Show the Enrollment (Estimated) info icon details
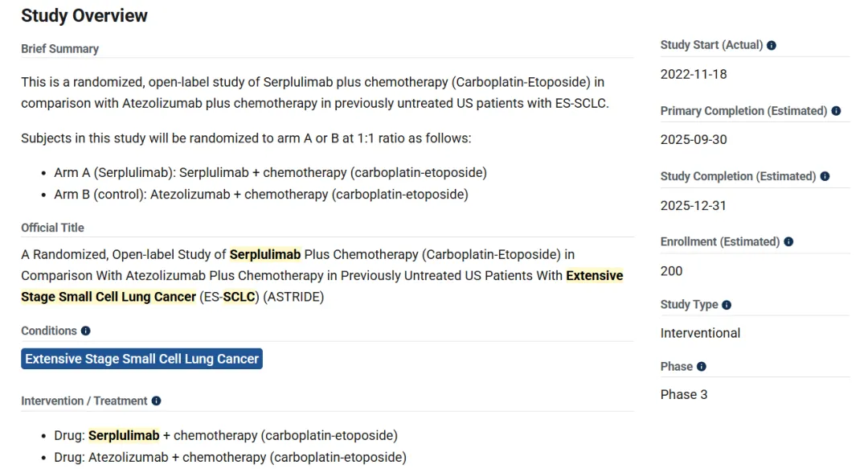Viewport: 868px width, 469px height. [x=788, y=242]
